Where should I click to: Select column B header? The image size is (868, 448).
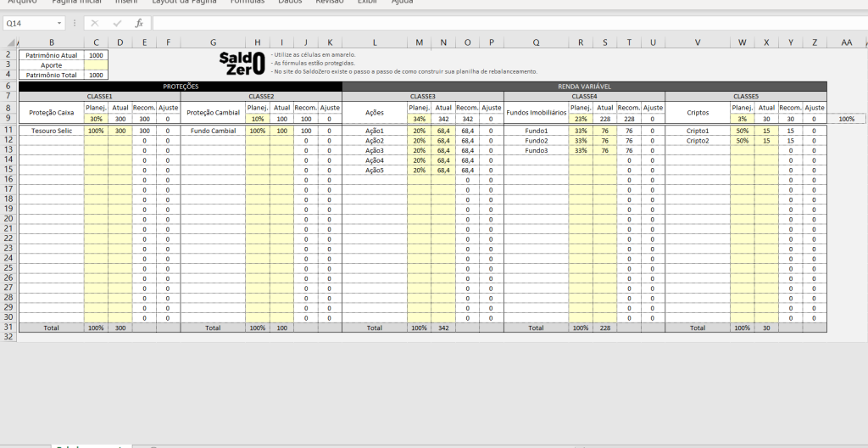pyautogui.click(x=52, y=42)
